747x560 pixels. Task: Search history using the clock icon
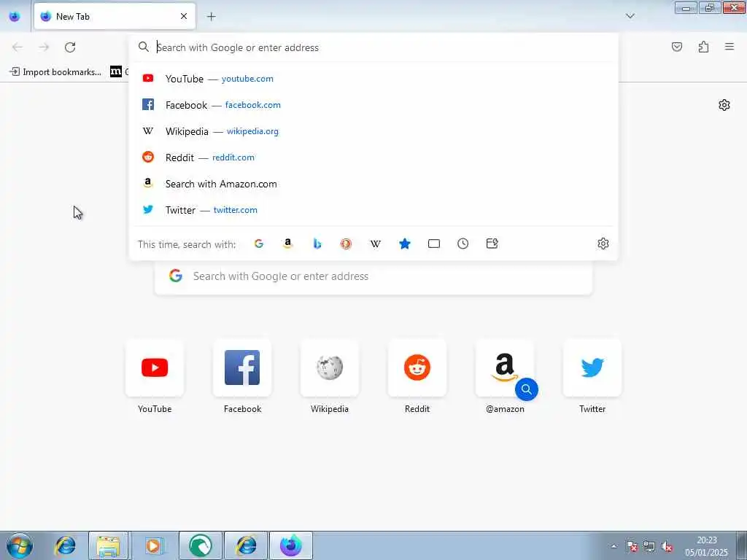click(463, 244)
